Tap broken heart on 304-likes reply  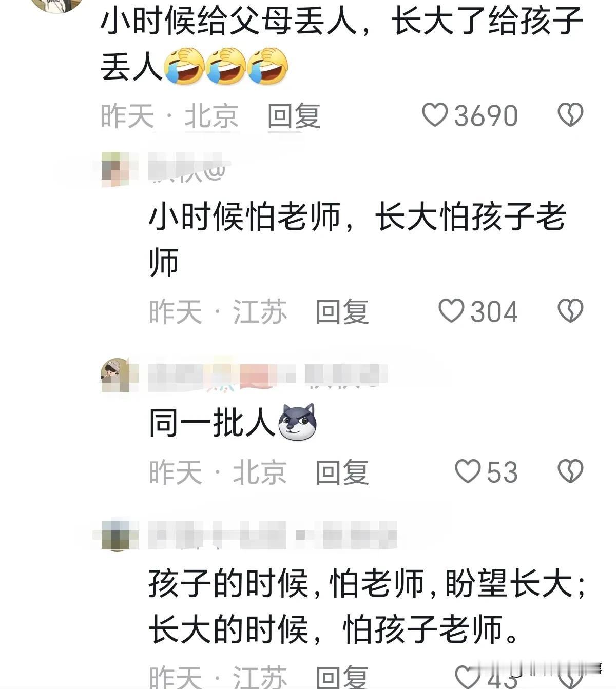point(570,311)
